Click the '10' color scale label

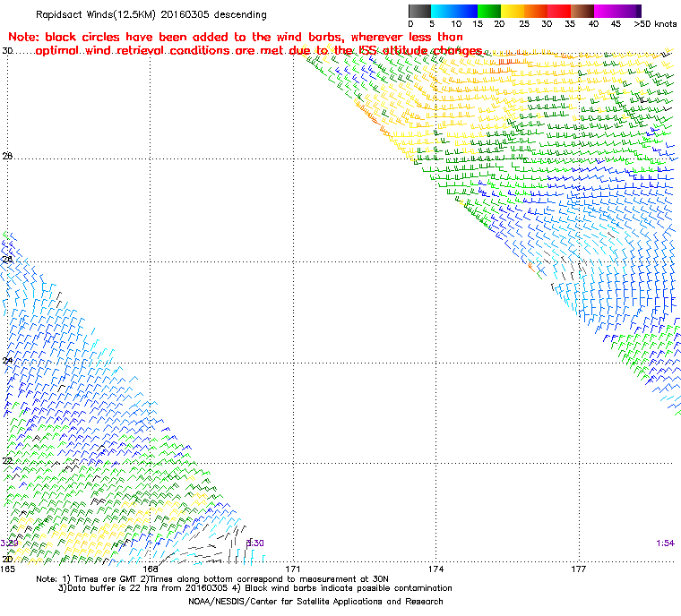click(456, 24)
